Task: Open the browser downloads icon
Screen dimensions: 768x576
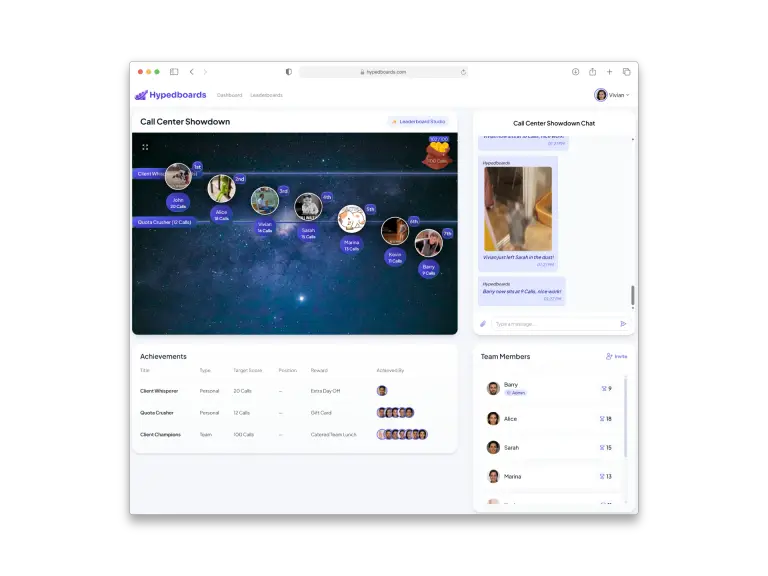Action: click(x=576, y=72)
